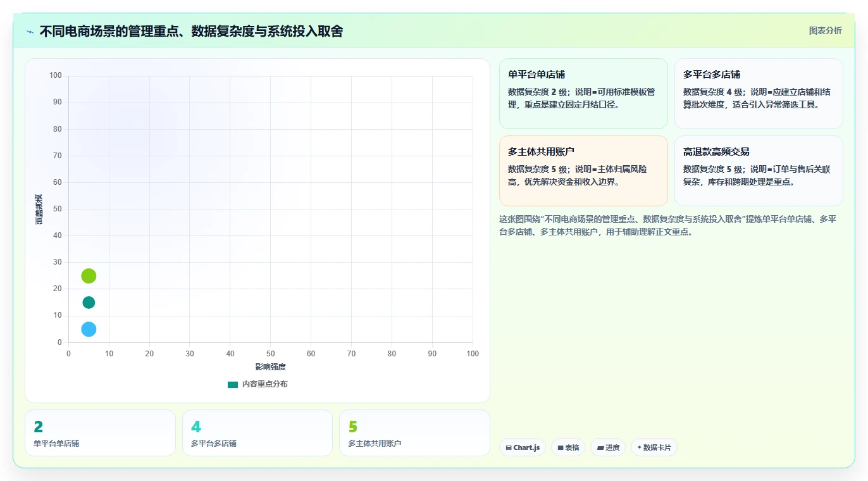Screen dimensions: 868x481
Task: Click the 影响强度 x-axis title
Action: [x=270, y=367]
